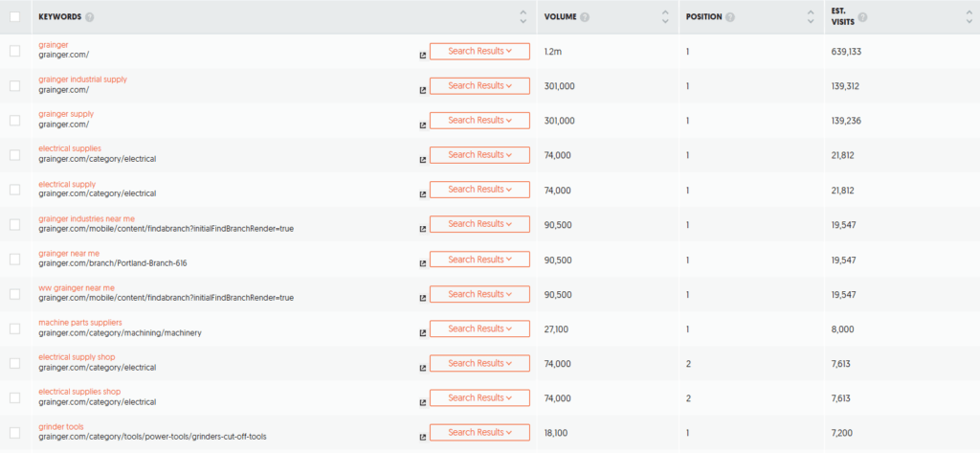
Task: Open the 'machine parts suppliers' keyword link
Action: pyautogui.click(x=80, y=322)
